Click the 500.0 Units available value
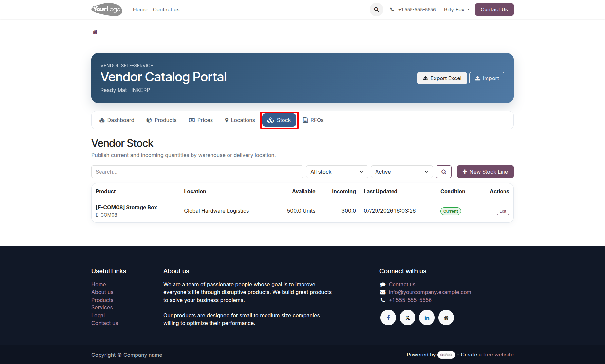The height and width of the screenshot is (364, 605). (x=301, y=211)
